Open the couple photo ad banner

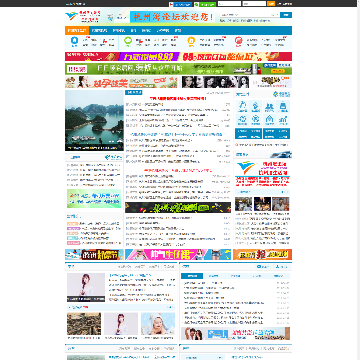pyautogui.click(x=235, y=333)
